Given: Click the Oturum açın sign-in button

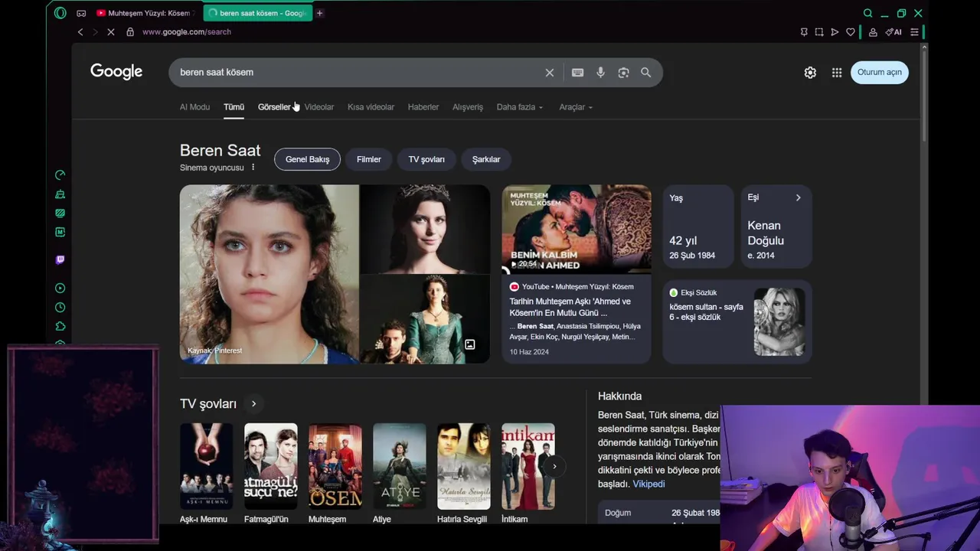Looking at the screenshot, I should (x=879, y=72).
